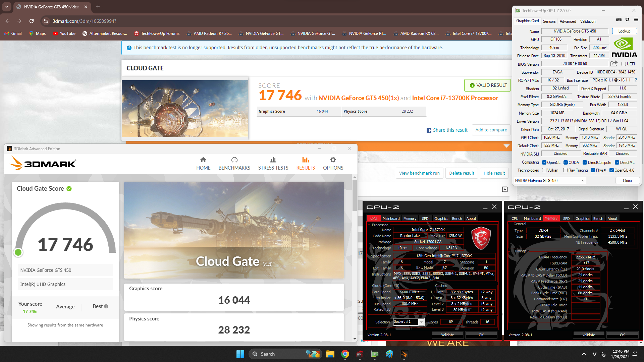Viewport: 644px width, 362px height.
Task: Reload the 3dmark.com page
Action: [x=32, y=21]
